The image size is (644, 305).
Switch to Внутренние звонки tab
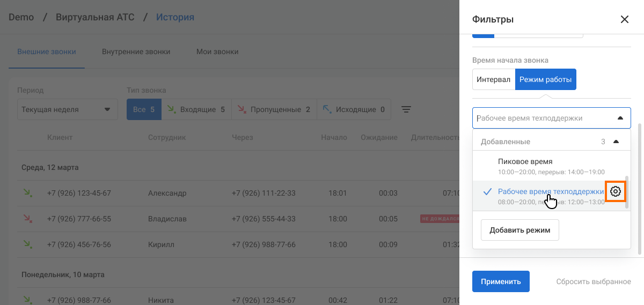[x=136, y=52]
